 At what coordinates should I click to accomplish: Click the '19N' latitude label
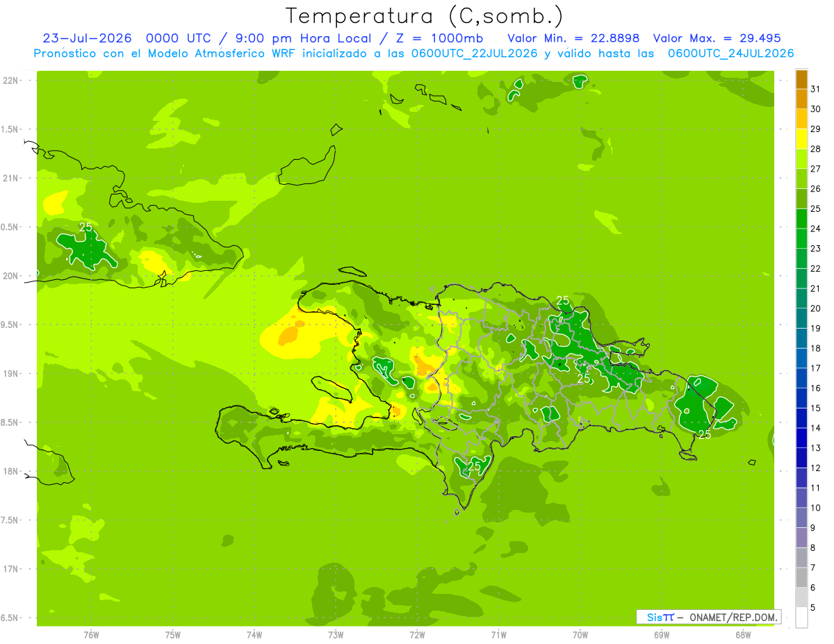[x=10, y=374]
